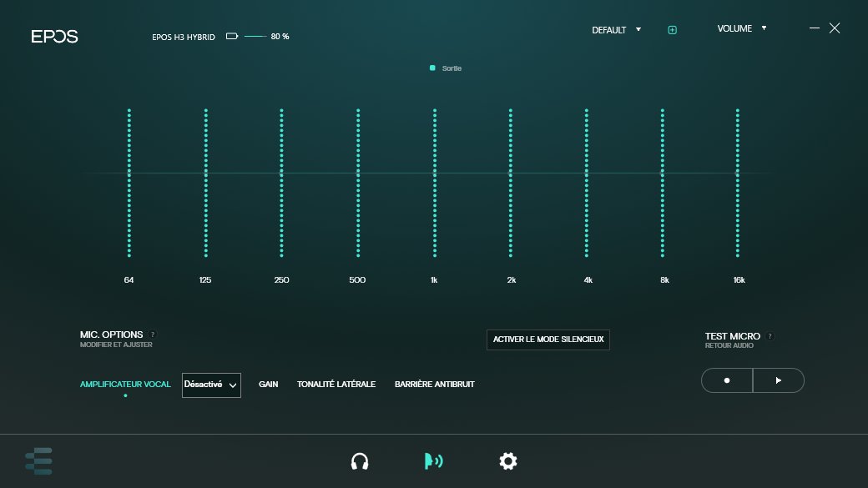Screen dimensions: 868x488
Task: Click the 64 Hz equalizer band
Action: [x=129, y=174]
